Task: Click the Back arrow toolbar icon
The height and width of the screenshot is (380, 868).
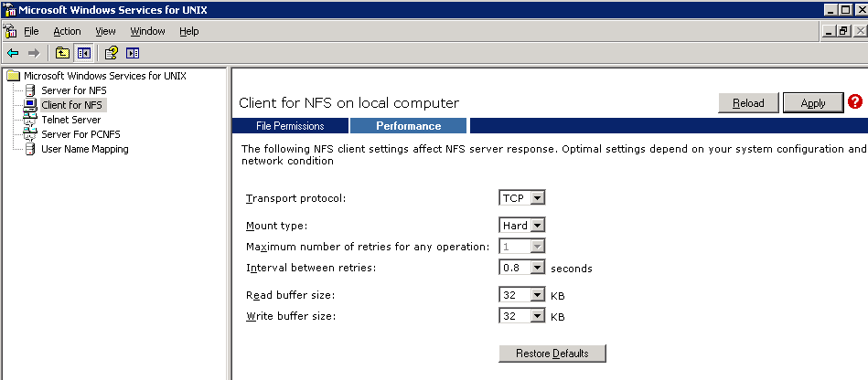Action: (14, 53)
